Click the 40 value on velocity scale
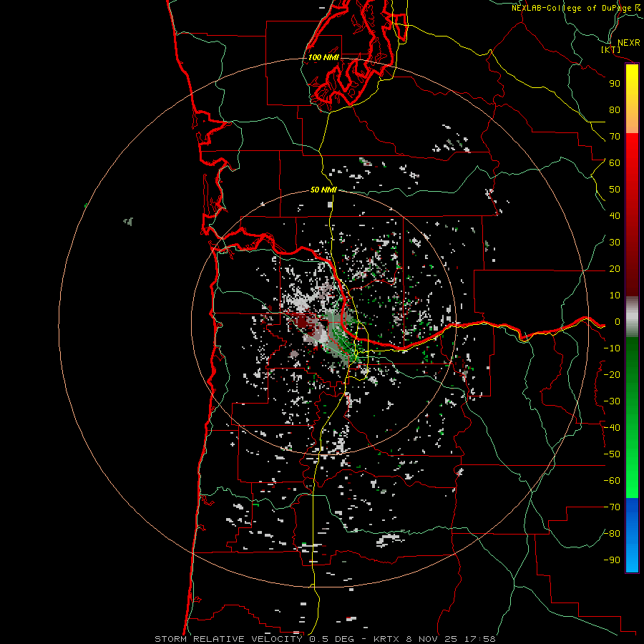The width and height of the screenshot is (644, 644). tap(615, 216)
